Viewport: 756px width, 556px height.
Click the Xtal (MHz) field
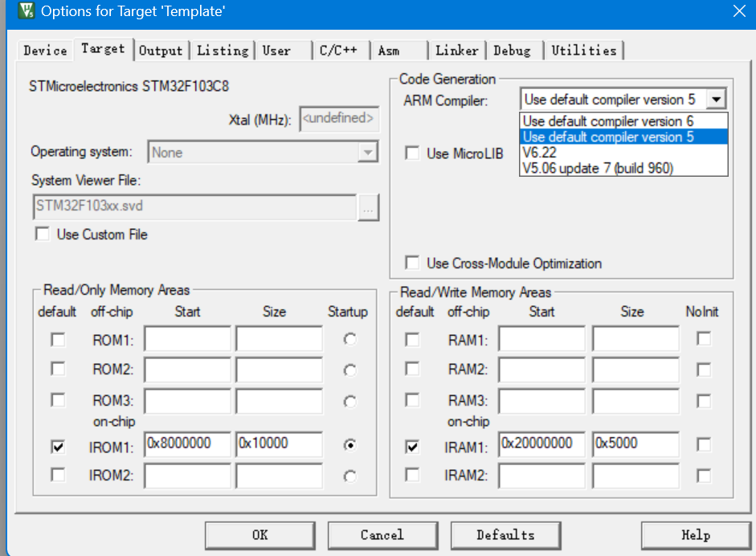339,119
